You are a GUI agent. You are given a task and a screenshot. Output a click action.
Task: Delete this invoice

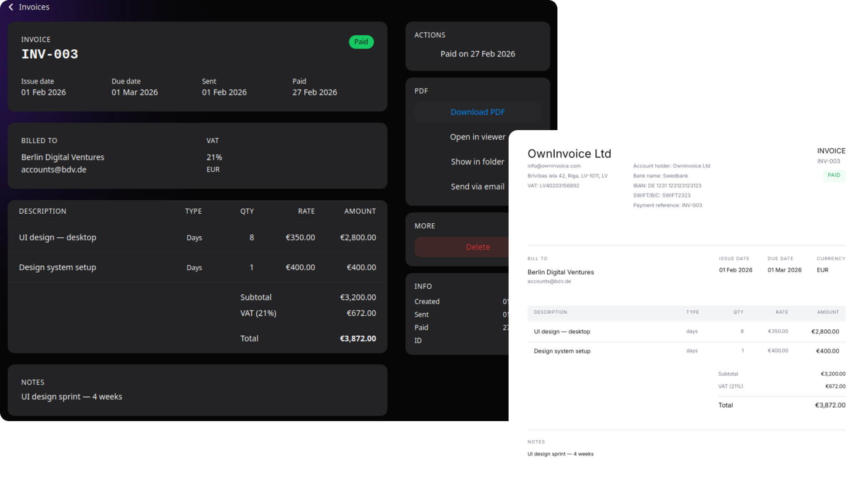coord(462,247)
